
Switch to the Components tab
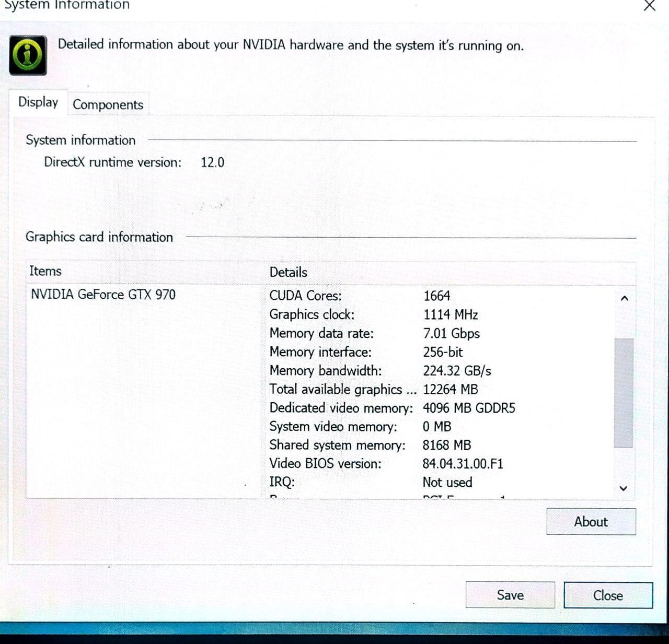(108, 104)
